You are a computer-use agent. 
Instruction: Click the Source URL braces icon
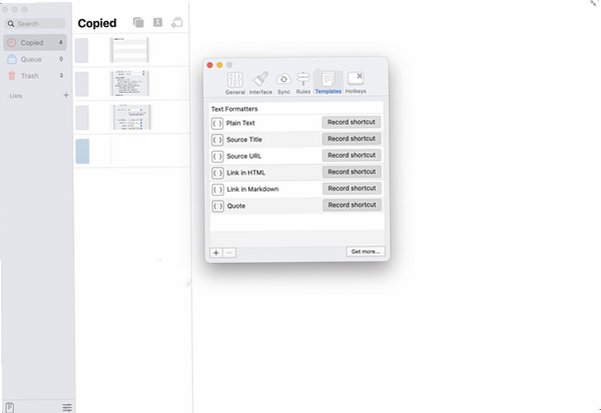(217, 156)
